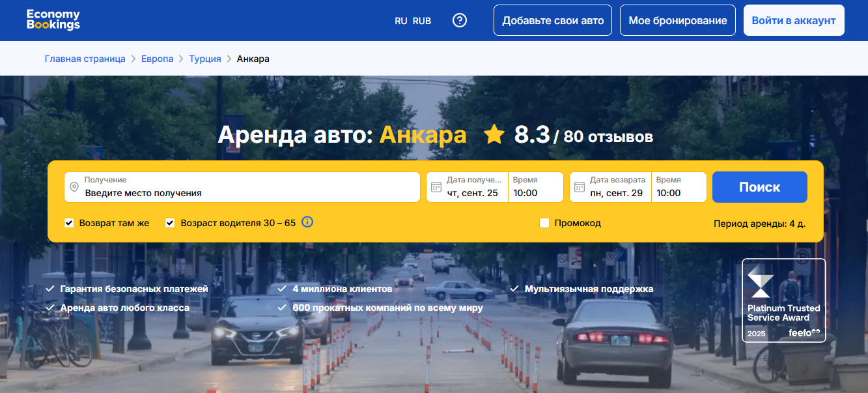The height and width of the screenshot is (393, 868).
Task: Click the Economy Bookings logo
Action: [x=53, y=20]
